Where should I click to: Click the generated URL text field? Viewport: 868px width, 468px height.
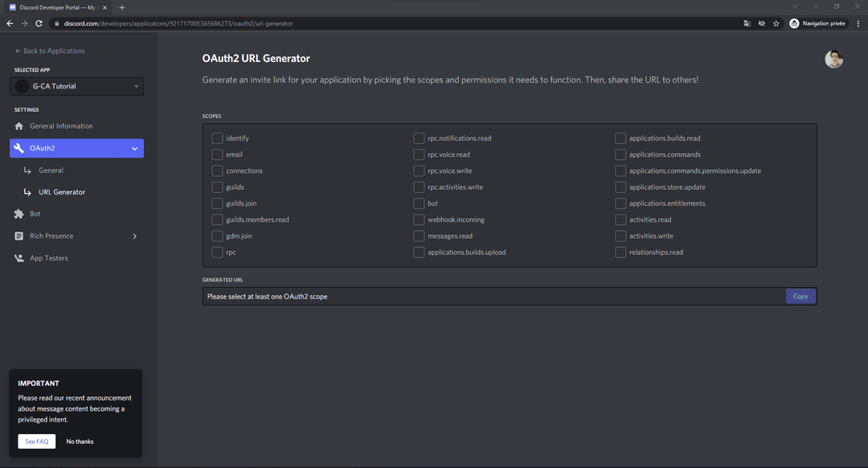[493, 296]
